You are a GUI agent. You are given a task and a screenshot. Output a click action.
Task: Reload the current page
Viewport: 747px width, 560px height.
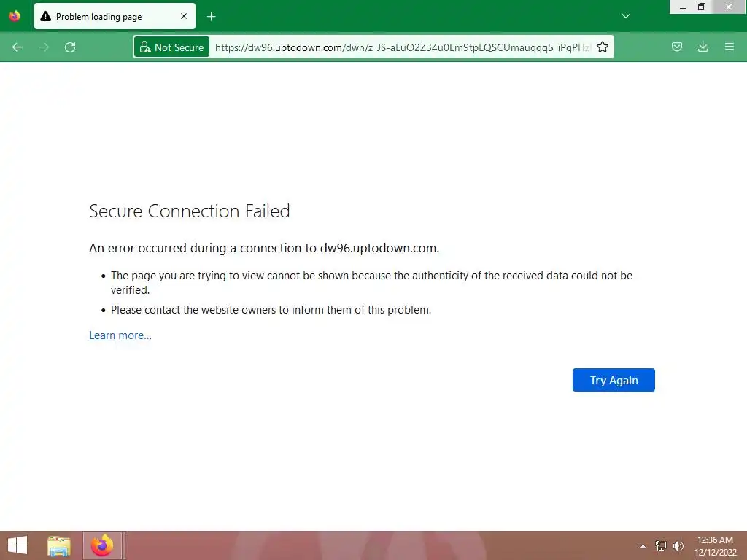point(70,47)
